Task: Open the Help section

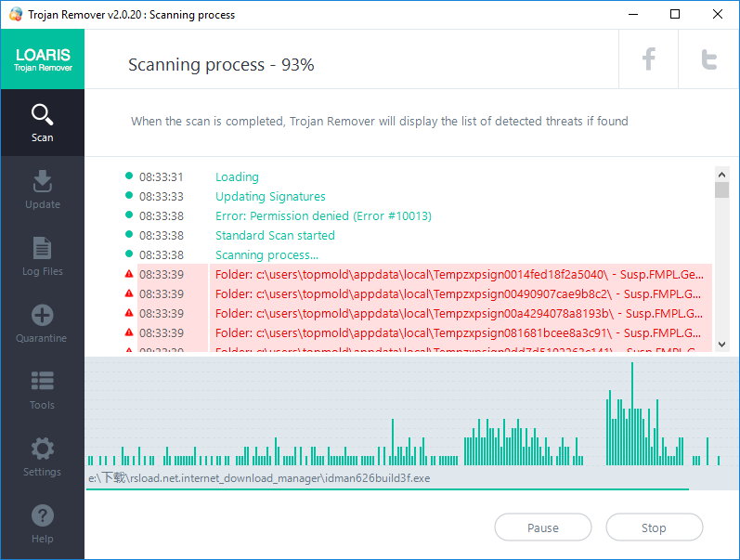Action: 43,524
